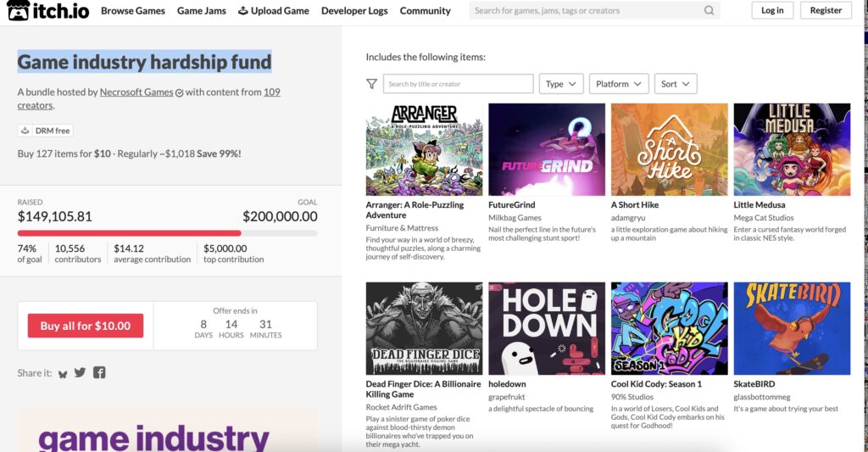
Task: Click the 10,556 contributors stat
Action: click(x=77, y=254)
